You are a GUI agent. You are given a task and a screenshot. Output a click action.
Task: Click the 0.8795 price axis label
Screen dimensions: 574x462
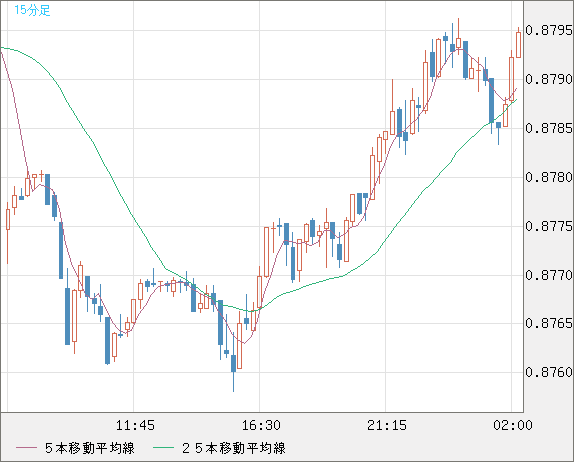(549, 30)
